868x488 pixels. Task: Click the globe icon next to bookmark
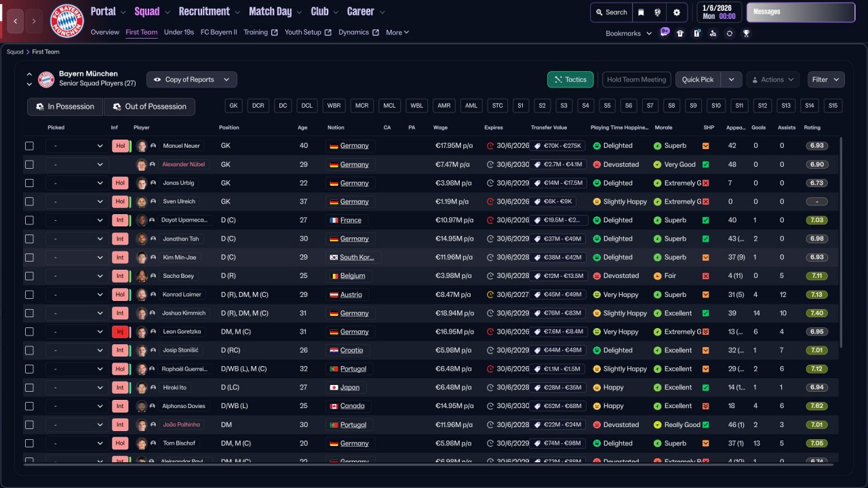point(658,12)
